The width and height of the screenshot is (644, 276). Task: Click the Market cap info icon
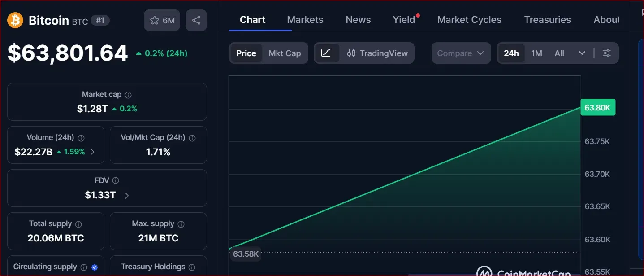pyautogui.click(x=128, y=95)
